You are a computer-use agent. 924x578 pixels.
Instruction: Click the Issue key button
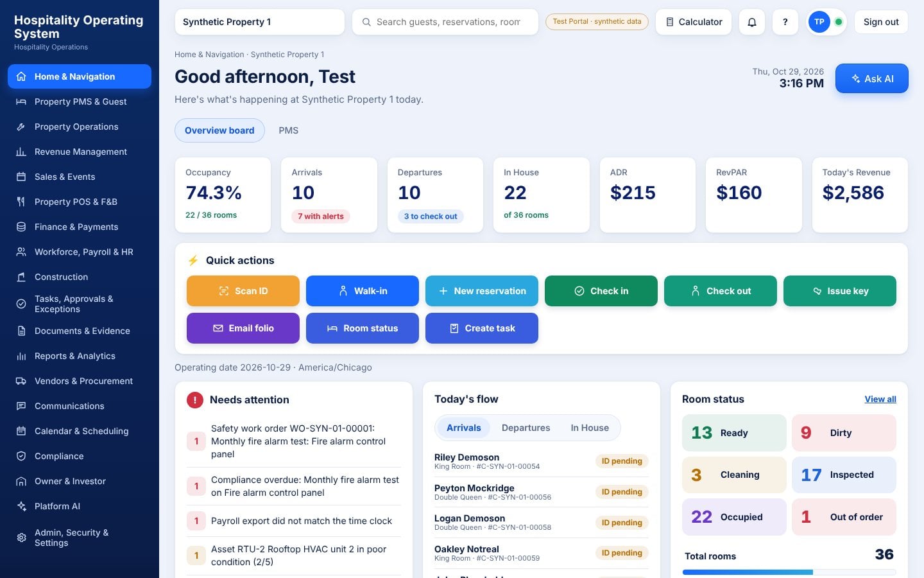(x=840, y=291)
